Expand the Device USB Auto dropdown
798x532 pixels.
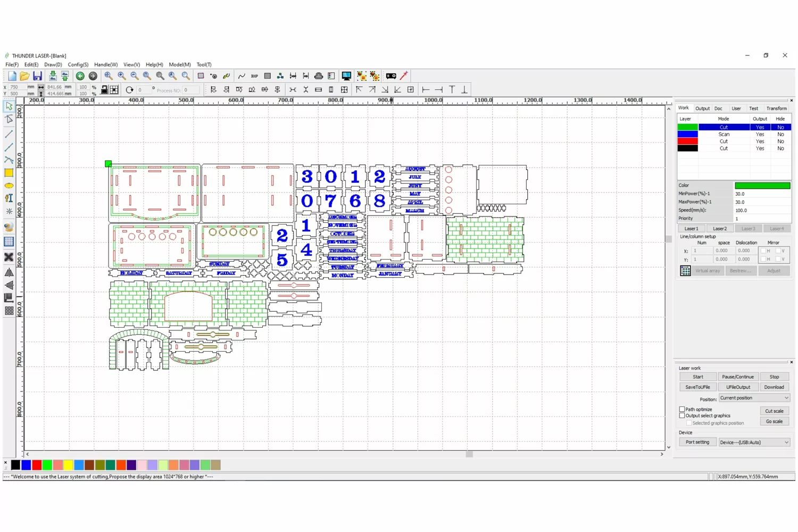coord(754,442)
